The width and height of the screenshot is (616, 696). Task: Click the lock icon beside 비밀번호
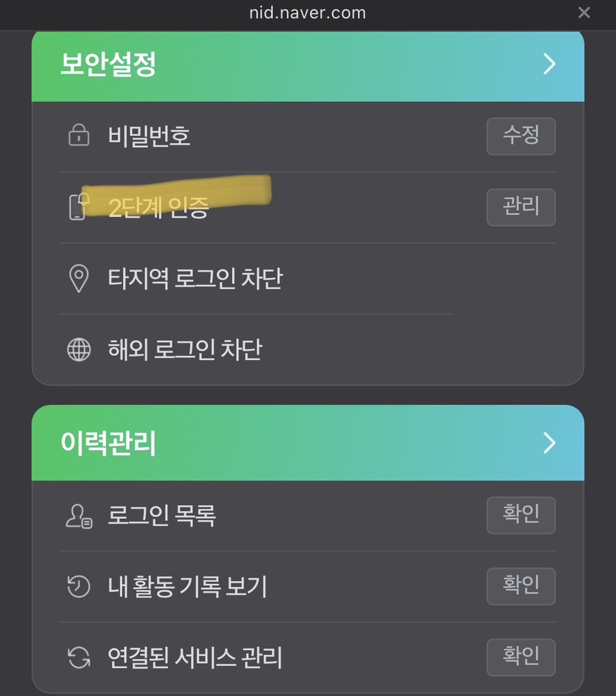pos(79,136)
